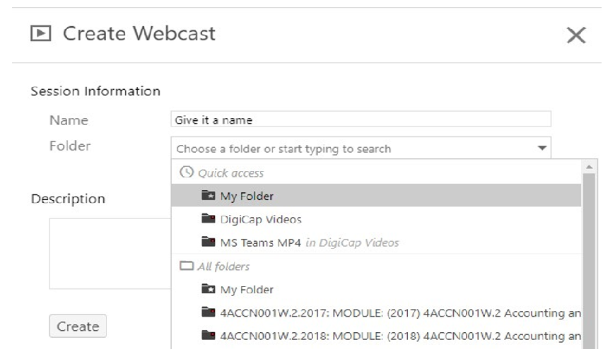Pick MS Teams MP4 in DigiCap Videos
Image resolution: width=603 pixels, height=364 pixels.
[x=376, y=242]
